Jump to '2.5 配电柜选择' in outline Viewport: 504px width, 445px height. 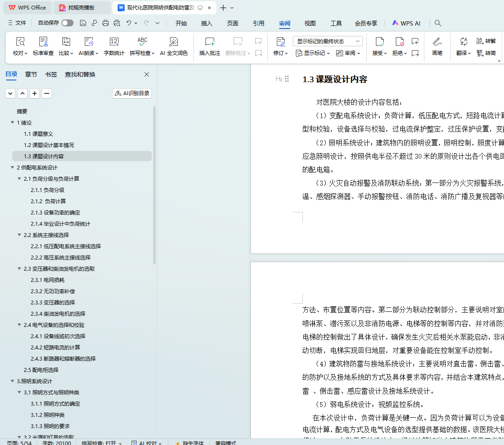[41, 370]
